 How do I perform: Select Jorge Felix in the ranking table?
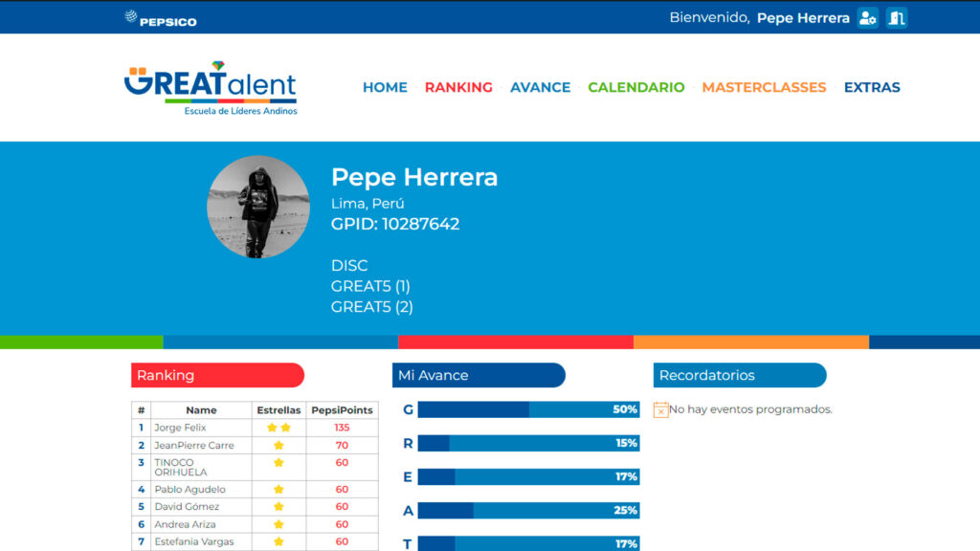pos(180,428)
